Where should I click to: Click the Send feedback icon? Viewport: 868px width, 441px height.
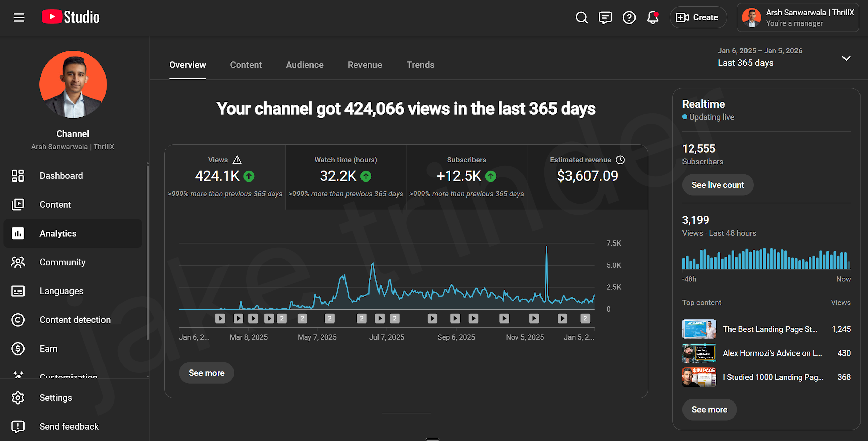point(18,426)
